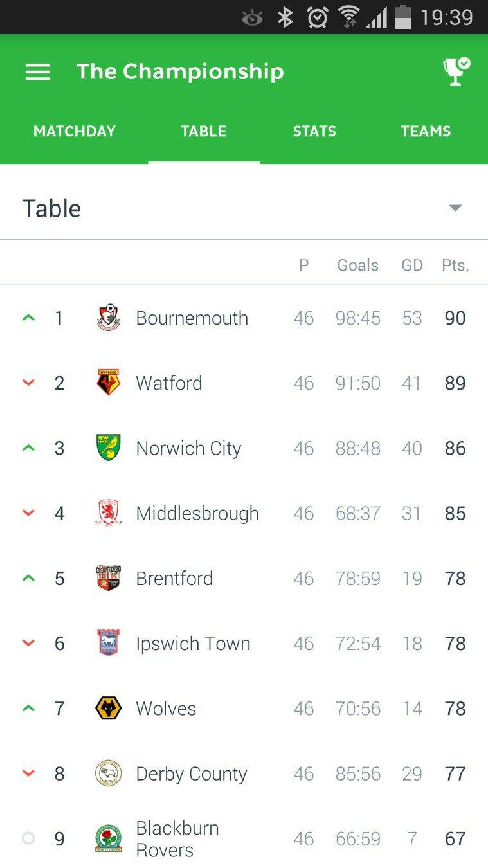Expand the Table type dropdown arrow
488x868 pixels.
click(x=455, y=208)
